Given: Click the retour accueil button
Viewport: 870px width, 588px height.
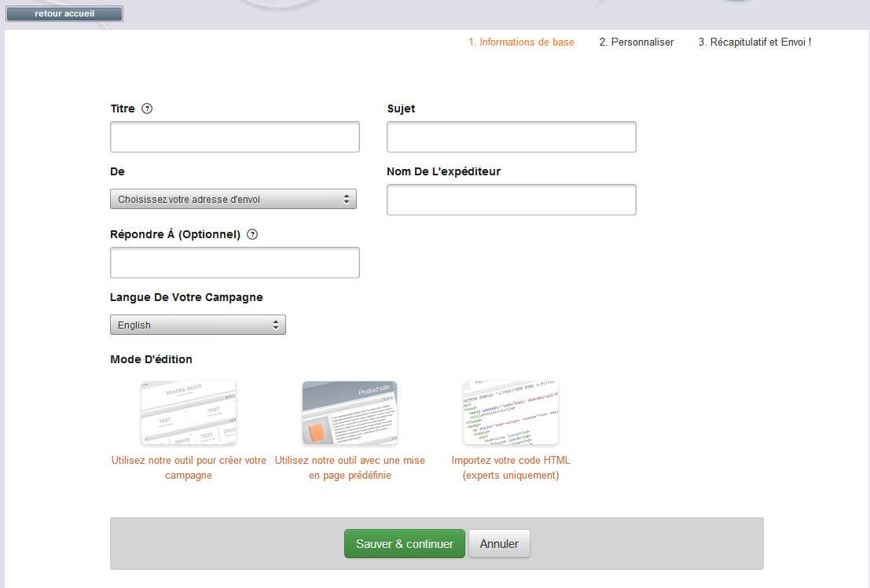Looking at the screenshot, I should (x=64, y=13).
